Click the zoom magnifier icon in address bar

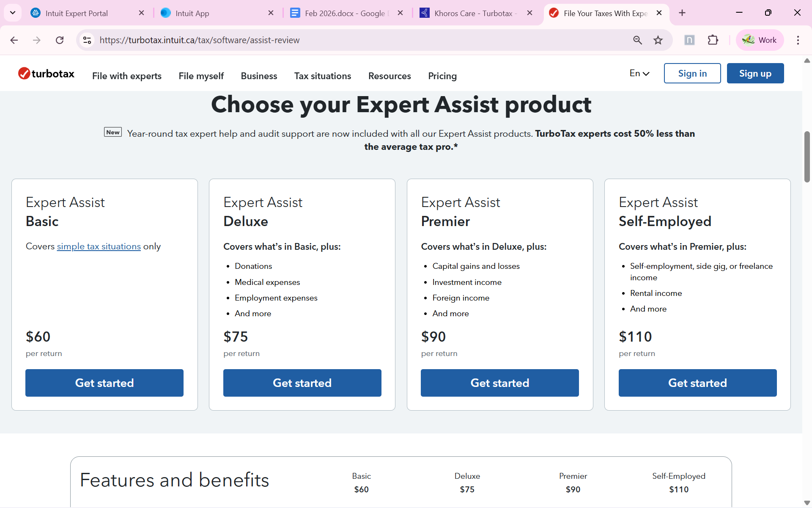[x=637, y=40]
